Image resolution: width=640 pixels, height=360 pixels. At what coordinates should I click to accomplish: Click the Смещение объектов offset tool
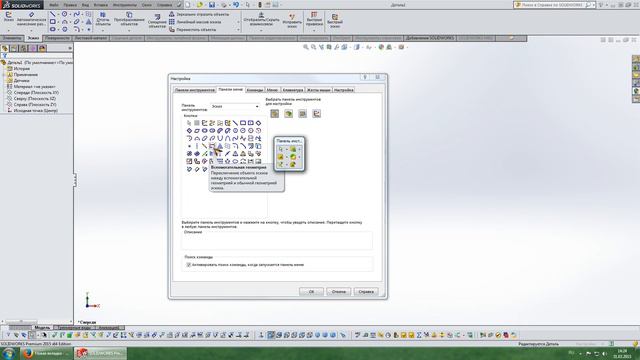click(x=157, y=21)
